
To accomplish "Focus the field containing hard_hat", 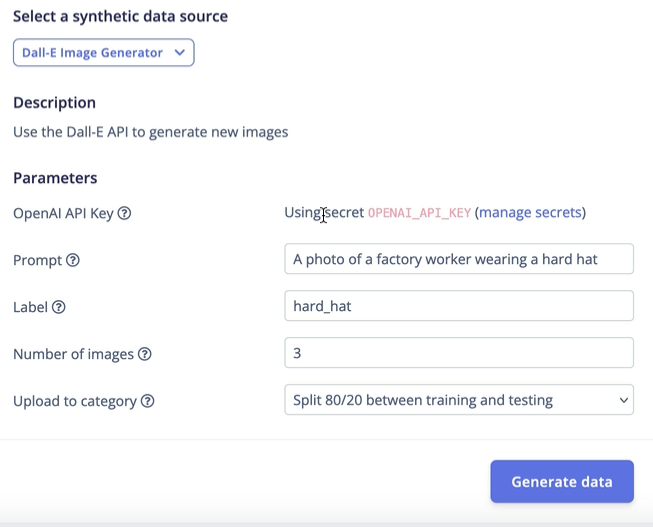I will [458, 306].
